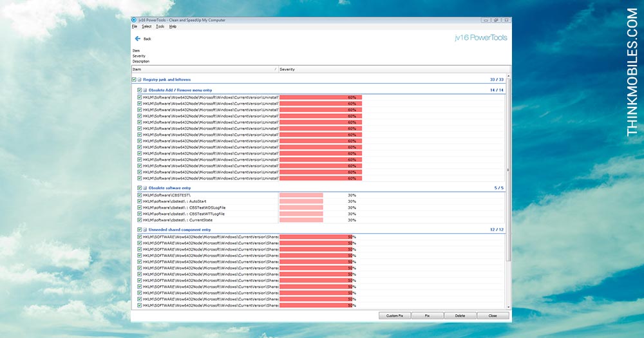
Task: Collapse Unneeded shared component entry section
Action: 145,230
